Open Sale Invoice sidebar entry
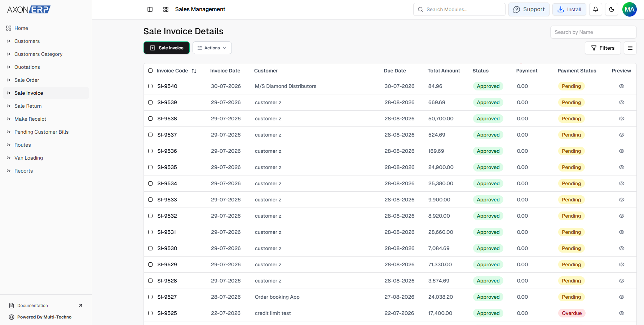 point(46,93)
